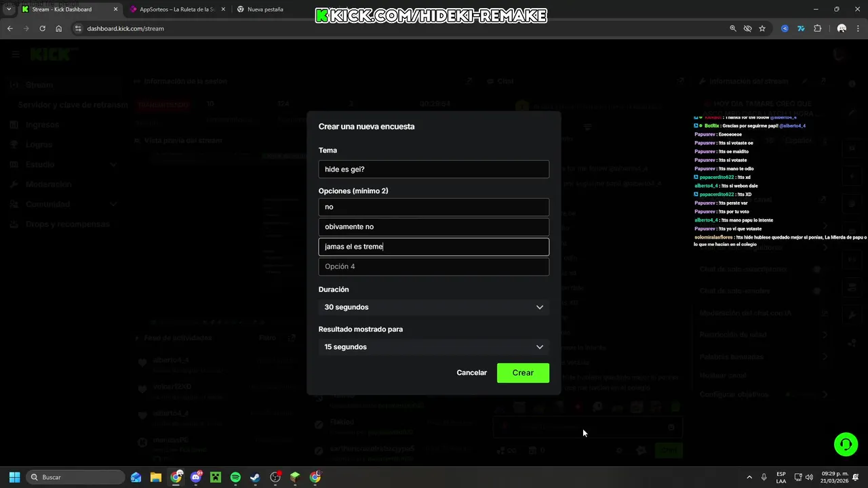Go forward in the browser
Image resolution: width=868 pixels, height=488 pixels.
pyautogui.click(x=26, y=28)
